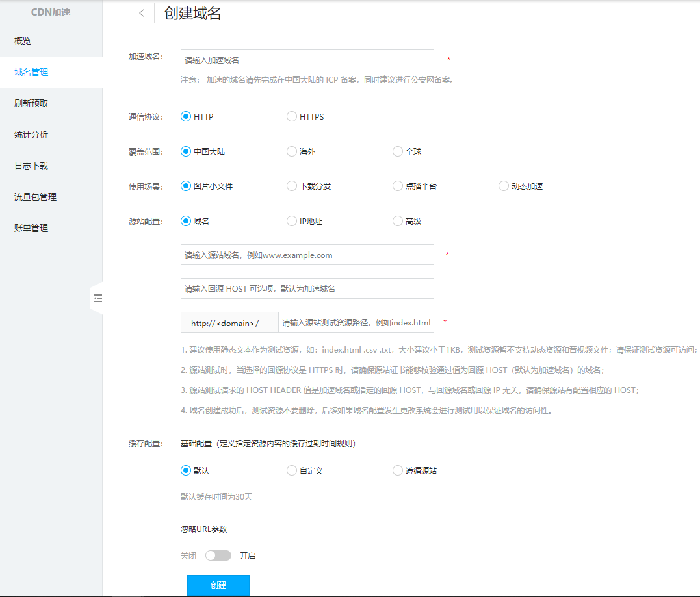Click the 加速域名 input field
Screen dimensions: 700x597
point(307,60)
